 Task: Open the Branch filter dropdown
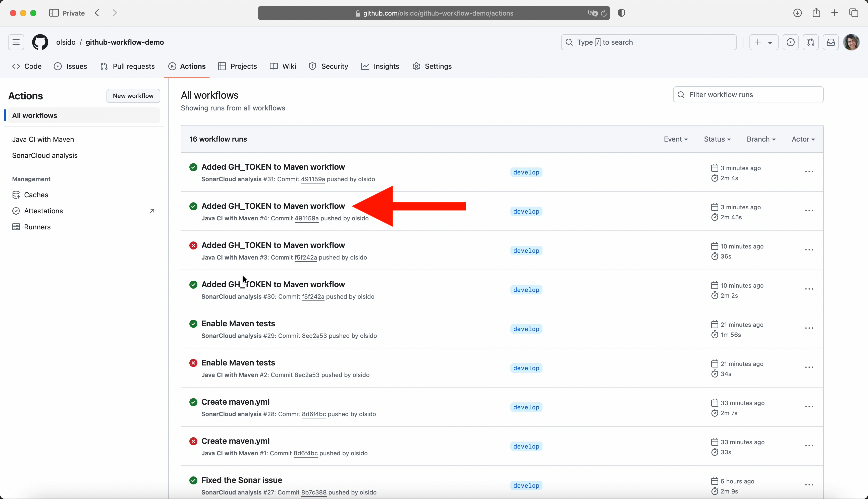(x=761, y=139)
